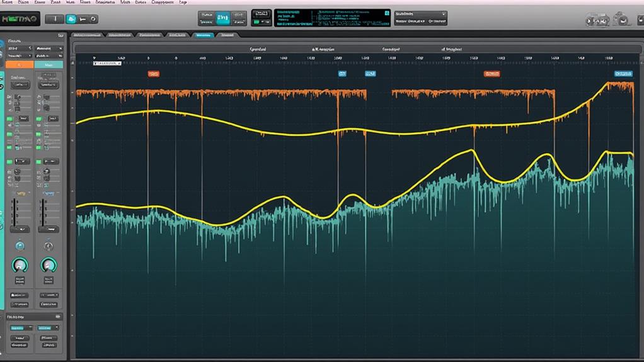The width and height of the screenshot is (644, 362).
Task: Click the right channel strip's volume fader
Action: point(43,212)
